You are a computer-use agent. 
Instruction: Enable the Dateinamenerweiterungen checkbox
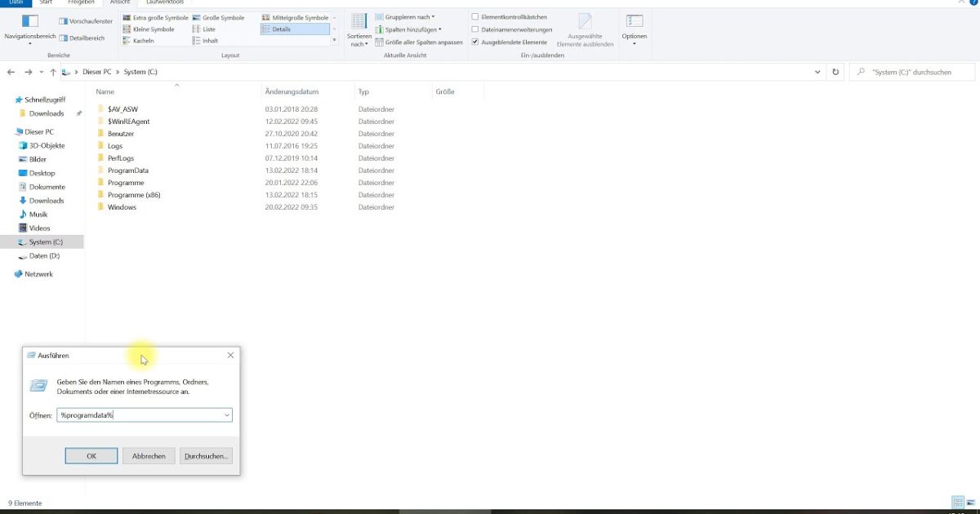point(474,29)
